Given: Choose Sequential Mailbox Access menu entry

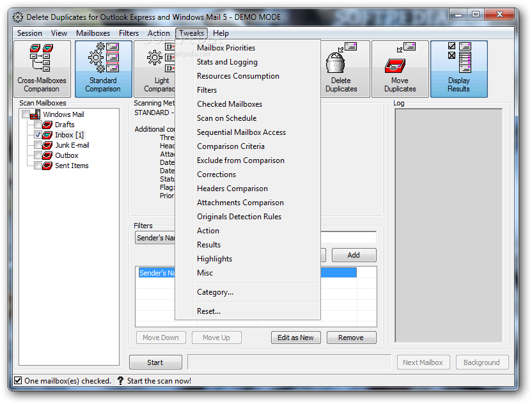Looking at the screenshot, I should point(247,132).
